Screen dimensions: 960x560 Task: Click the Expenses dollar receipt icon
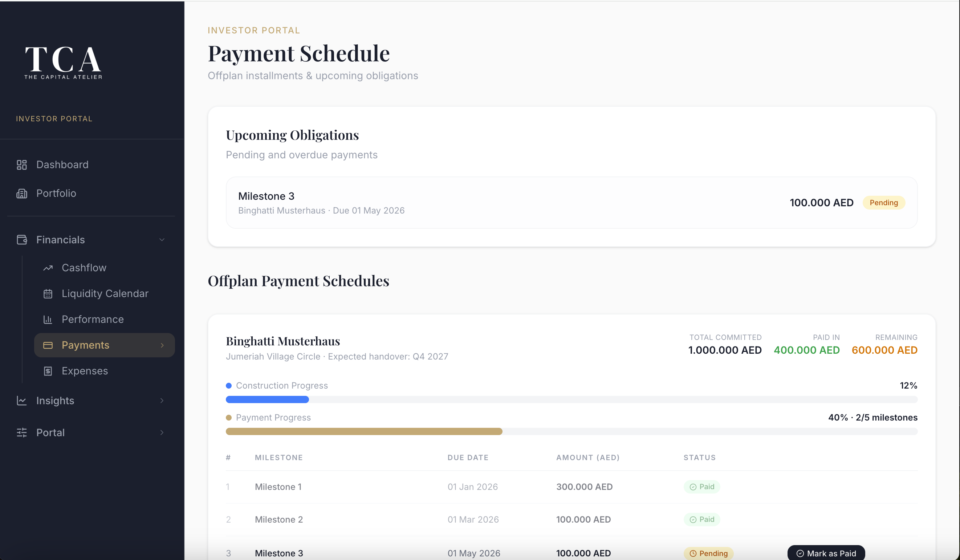(x=48, y=371)
